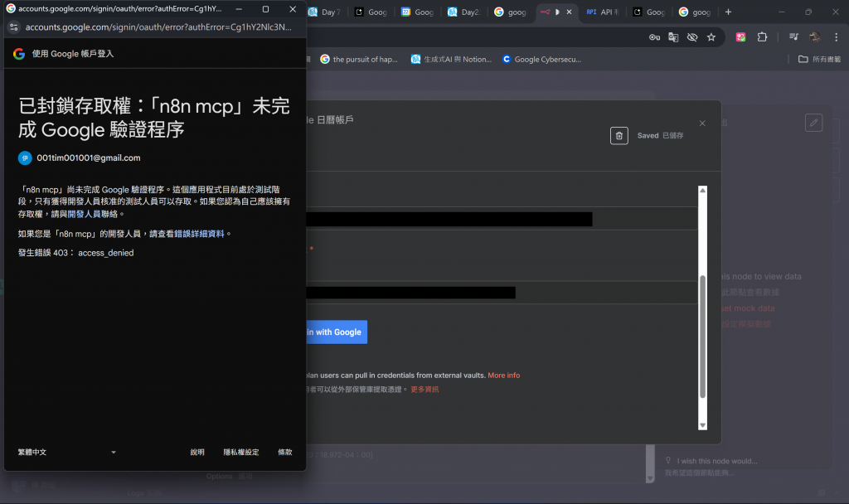Open a new browser tab
The height and width of the screenshot is (504, 849).
728,12
